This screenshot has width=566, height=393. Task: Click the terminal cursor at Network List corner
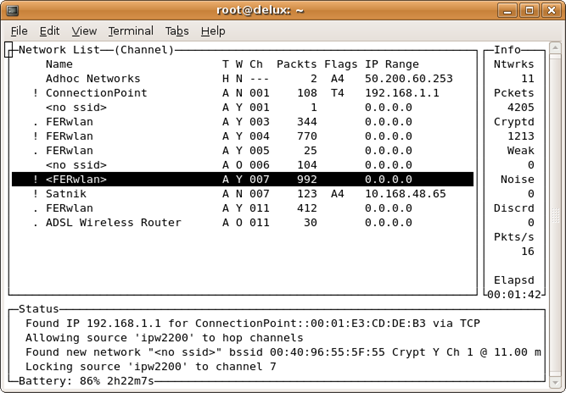(x=8, y=50)
